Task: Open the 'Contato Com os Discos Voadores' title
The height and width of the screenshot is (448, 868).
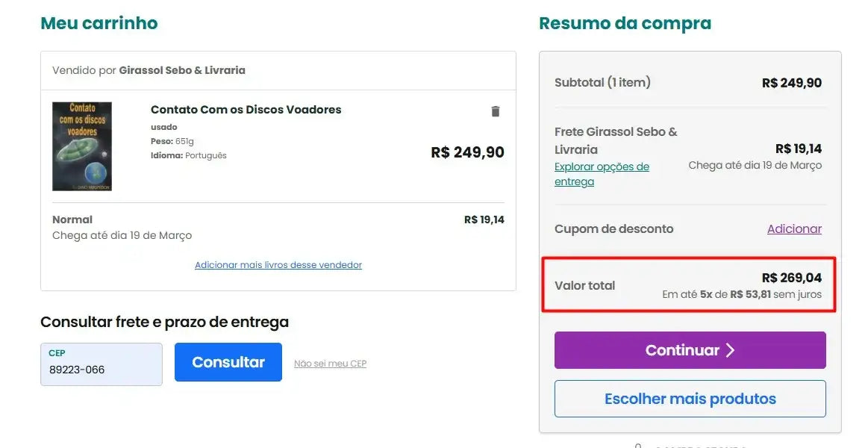Action: coord(246,110)
